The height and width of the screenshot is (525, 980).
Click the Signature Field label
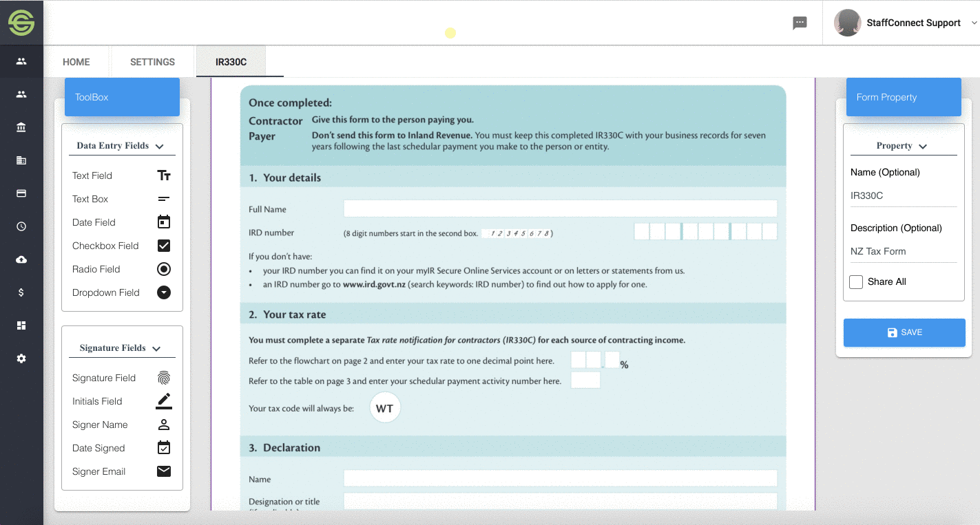[x=104, y=378]
